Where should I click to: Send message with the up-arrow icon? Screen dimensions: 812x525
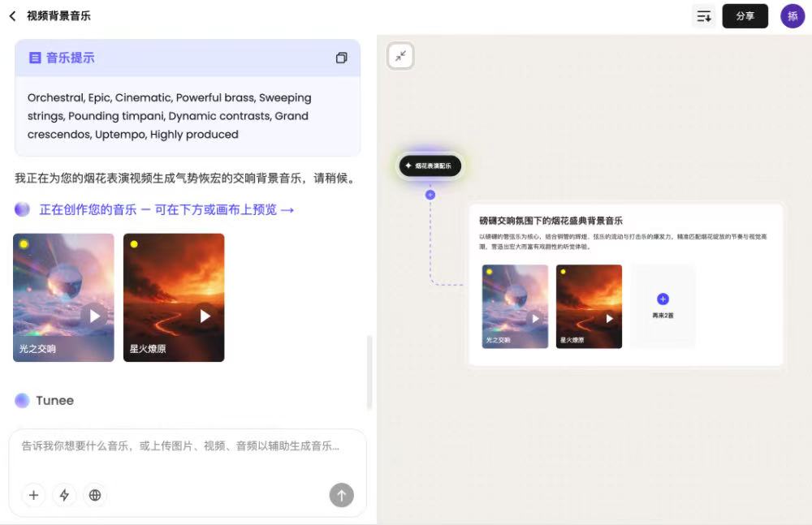342,495
